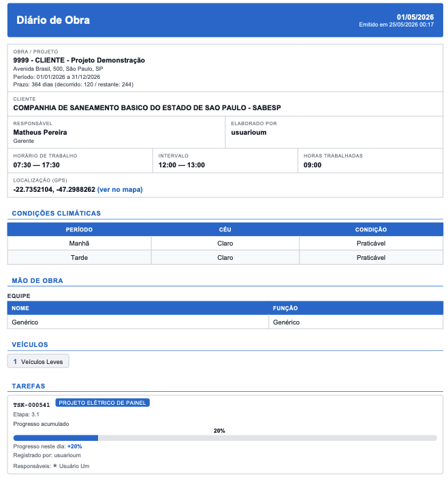Click 'Claro' in the Tarde row
448x481 pixels.
tap(225, 257)
